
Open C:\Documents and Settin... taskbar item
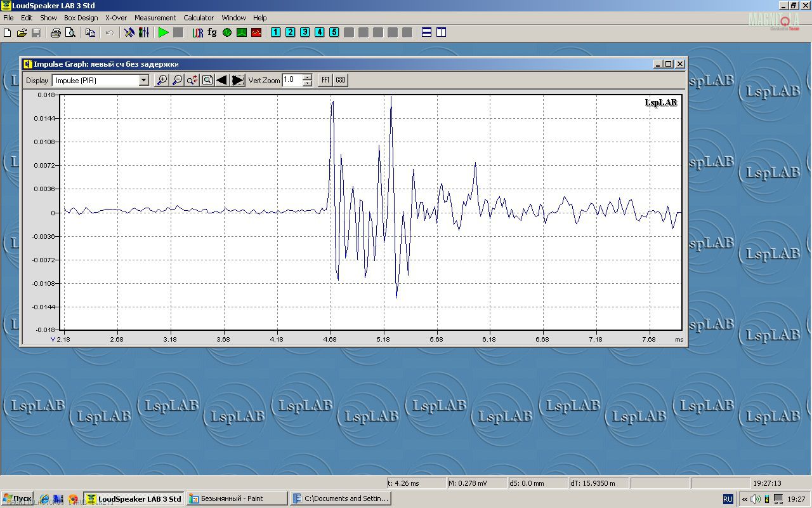pyautogui.click(x=340, y=498)
